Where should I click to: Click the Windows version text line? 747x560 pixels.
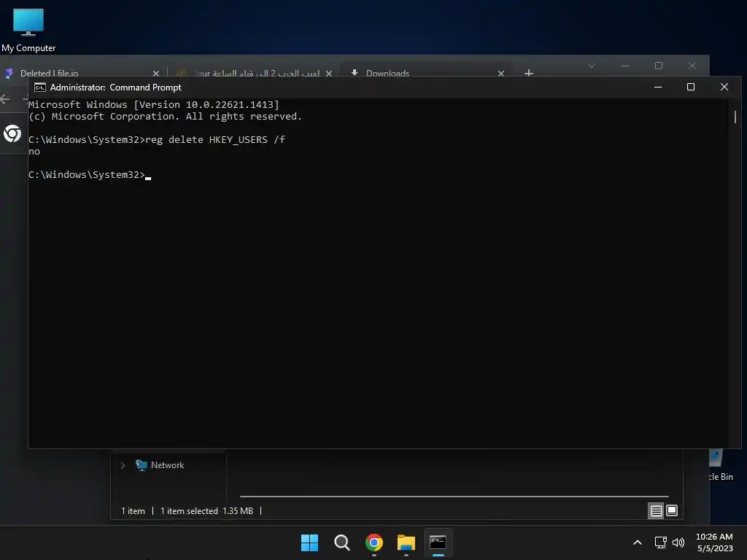(154, 104)
